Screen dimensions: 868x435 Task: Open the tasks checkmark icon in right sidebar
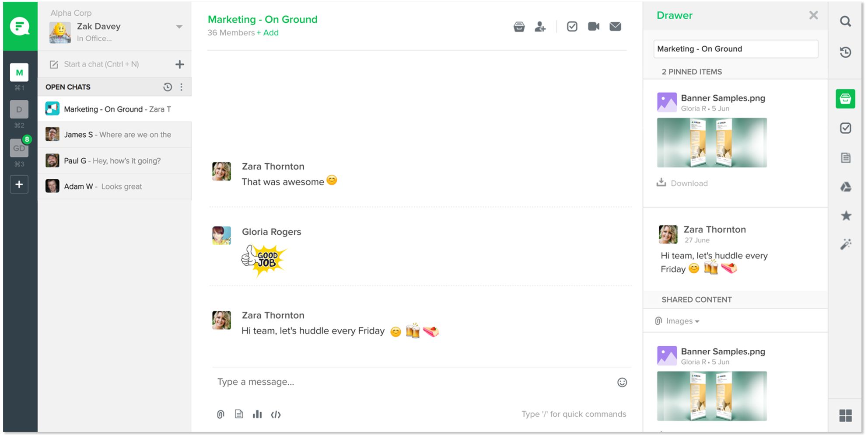point(845,128)
